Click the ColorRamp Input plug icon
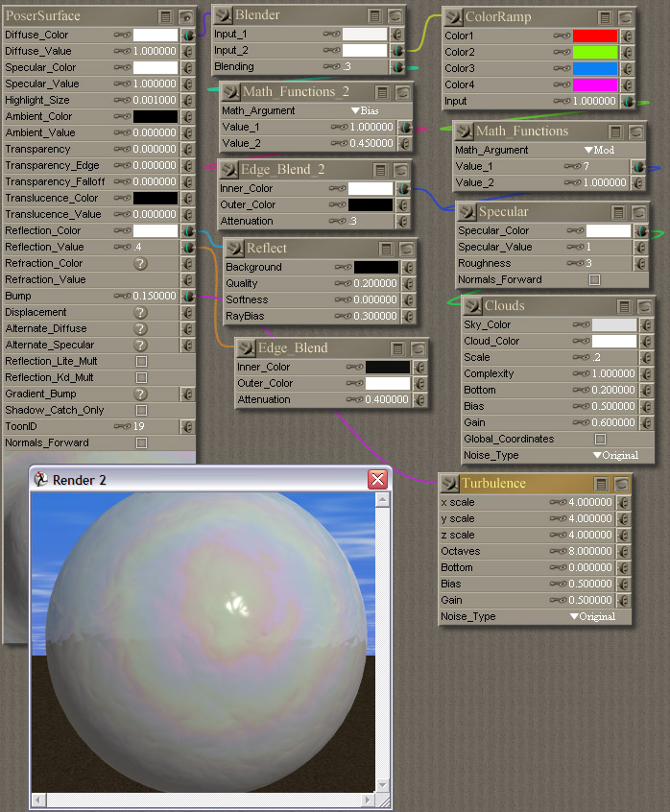 click(628, 101)
